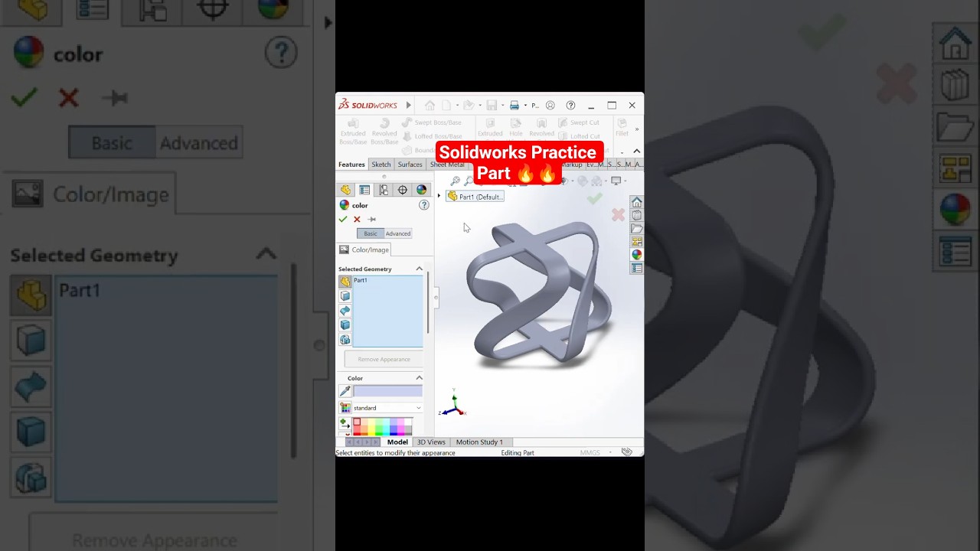Switch to Basic appearance mode

[371, 233]
